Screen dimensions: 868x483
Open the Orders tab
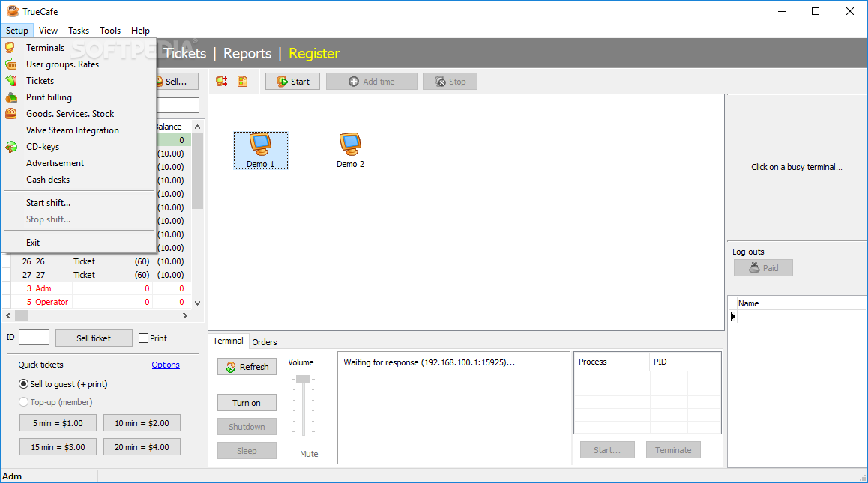[264, 342]
